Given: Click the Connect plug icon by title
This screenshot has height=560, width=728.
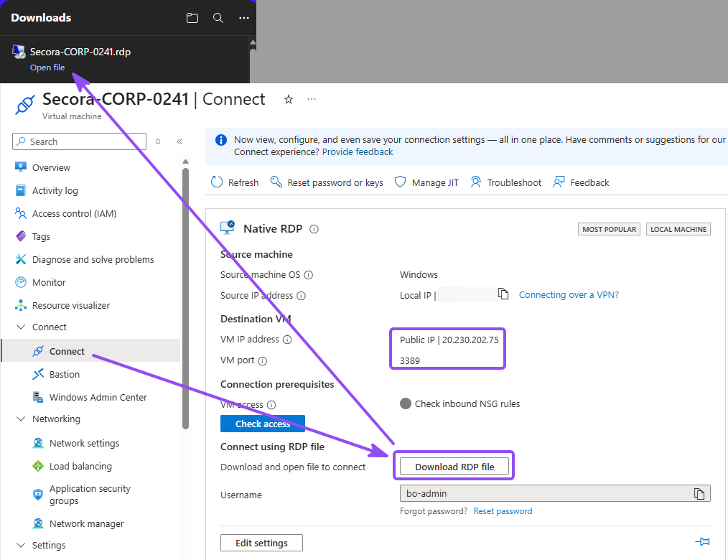Looking at the screenshot, I should [x=24, y=105].
